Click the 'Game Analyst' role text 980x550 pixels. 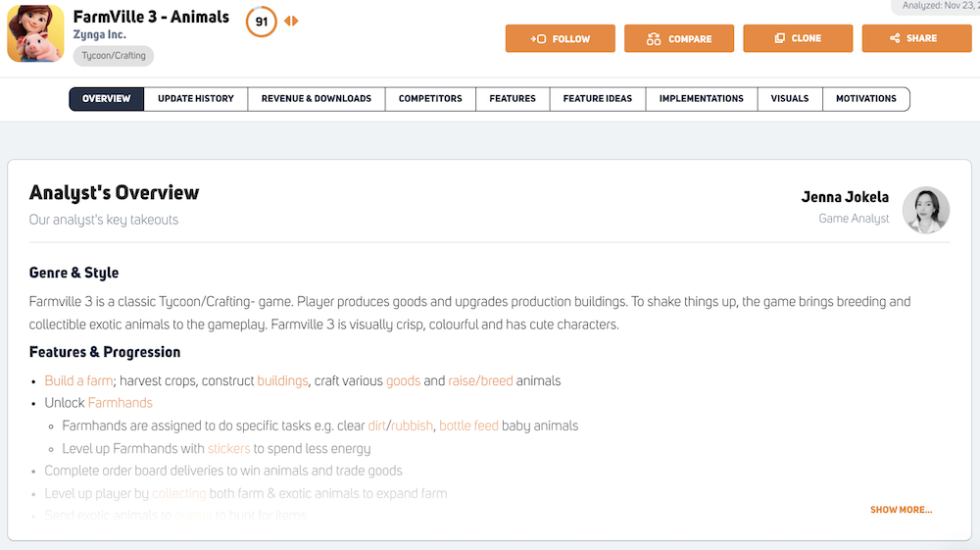854,219
